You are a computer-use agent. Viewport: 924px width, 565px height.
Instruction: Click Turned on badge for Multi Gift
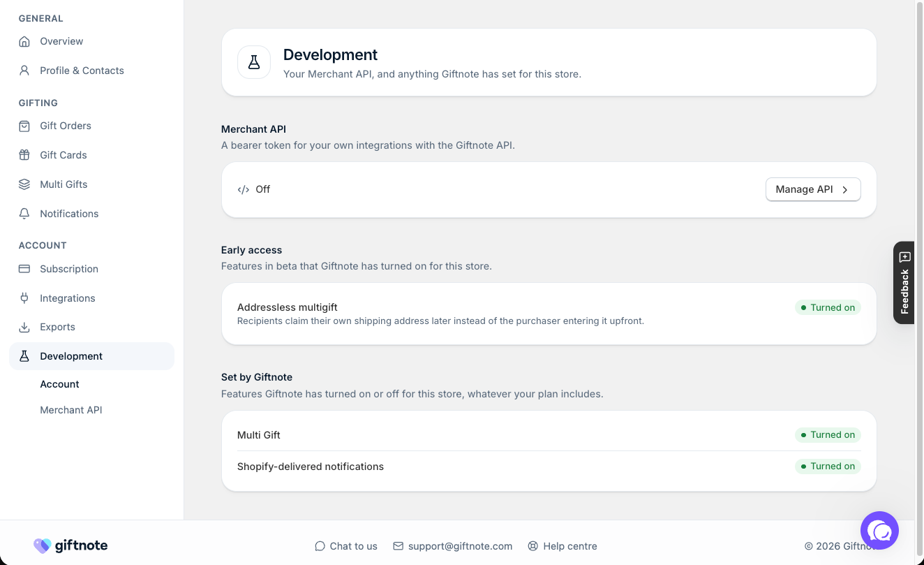click(x=828, y=434)
